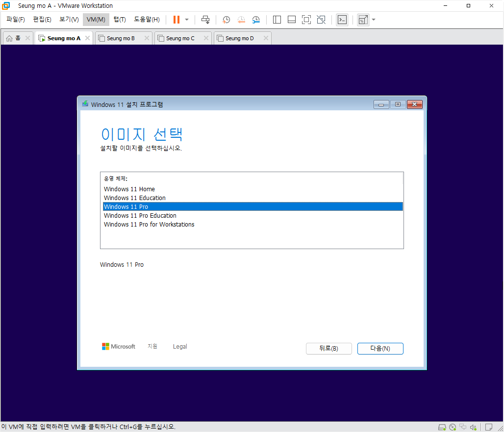Maximize the Windows 11 setup dialog

(x=398, y=104)
